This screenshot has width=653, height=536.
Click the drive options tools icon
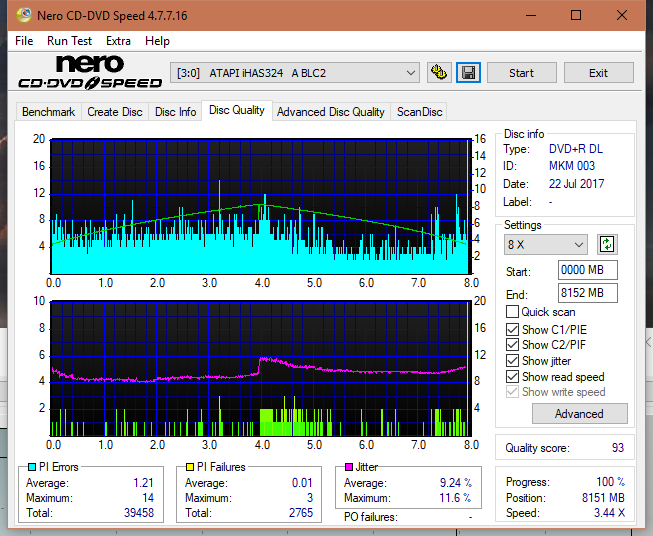[439, 73]
